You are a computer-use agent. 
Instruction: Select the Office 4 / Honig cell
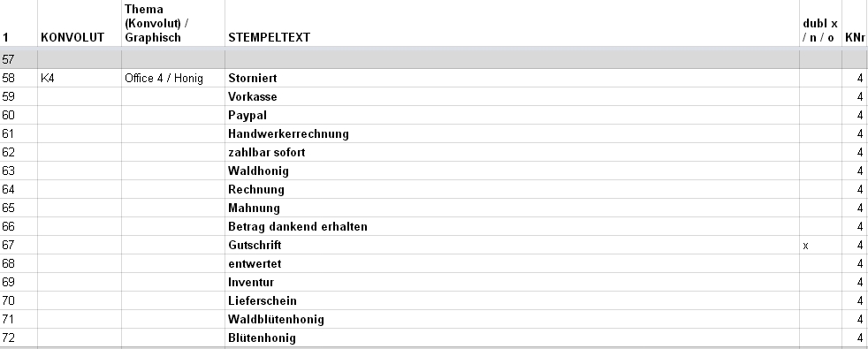[173, 78]
